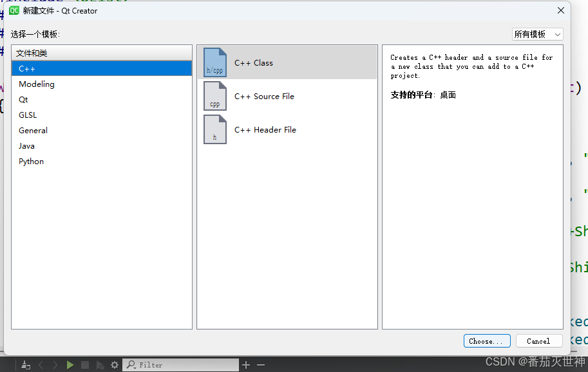Viewport: 588px width, 372px height.
Task: Click the Run button on the bottom toolbar
Action: [70, 364]
